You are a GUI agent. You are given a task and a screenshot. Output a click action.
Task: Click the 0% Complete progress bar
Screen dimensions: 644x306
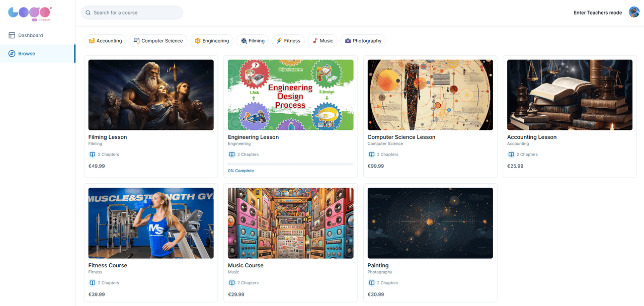point(290,164)
